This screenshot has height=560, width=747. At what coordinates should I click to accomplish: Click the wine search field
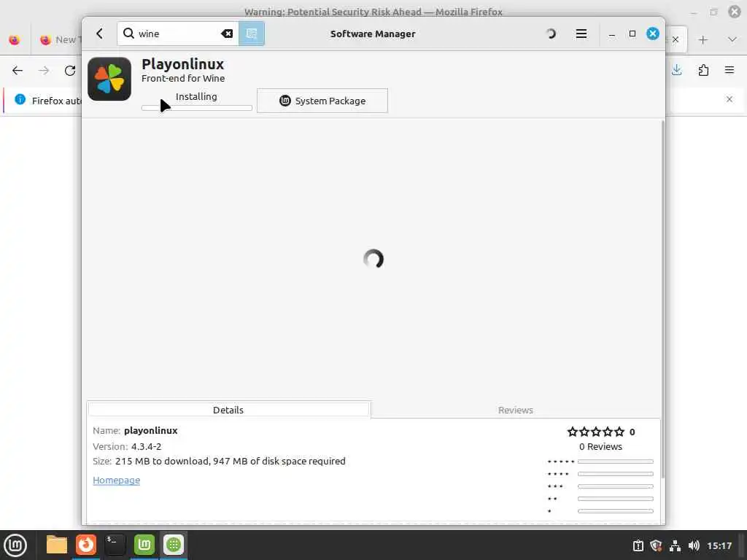(x=178, y=34)
